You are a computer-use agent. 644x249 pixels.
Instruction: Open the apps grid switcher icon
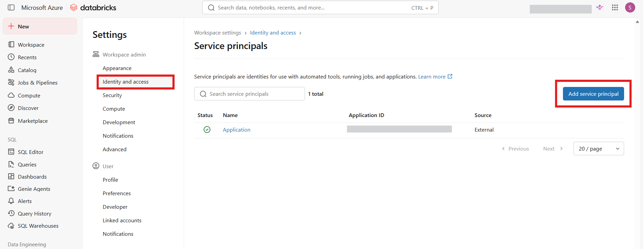click(x=615, y=7)
